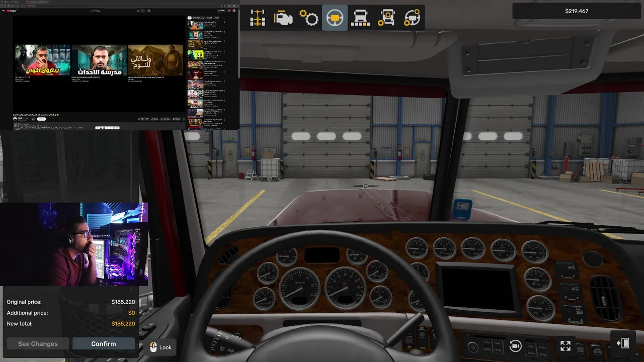Open the first YouTube end-screen video thumbnail
This screenshot has width=644, height=362.
(42, 60)
